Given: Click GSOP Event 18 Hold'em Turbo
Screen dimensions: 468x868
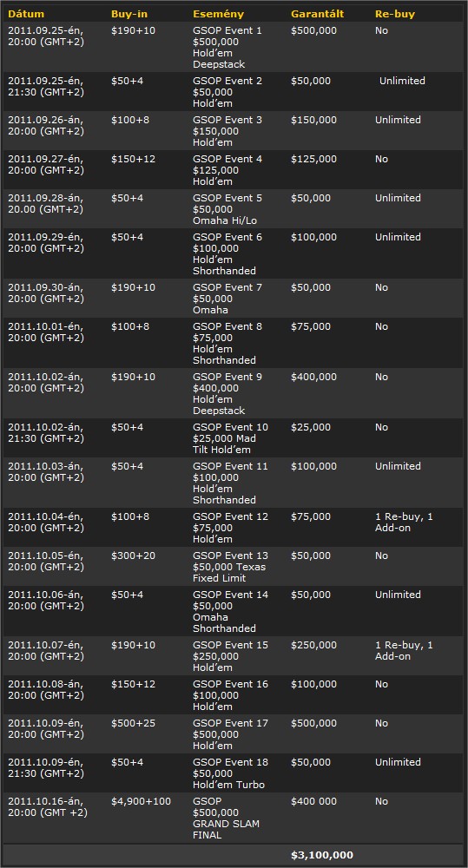Looking at the screenshot, I should (x=230, y=773).
